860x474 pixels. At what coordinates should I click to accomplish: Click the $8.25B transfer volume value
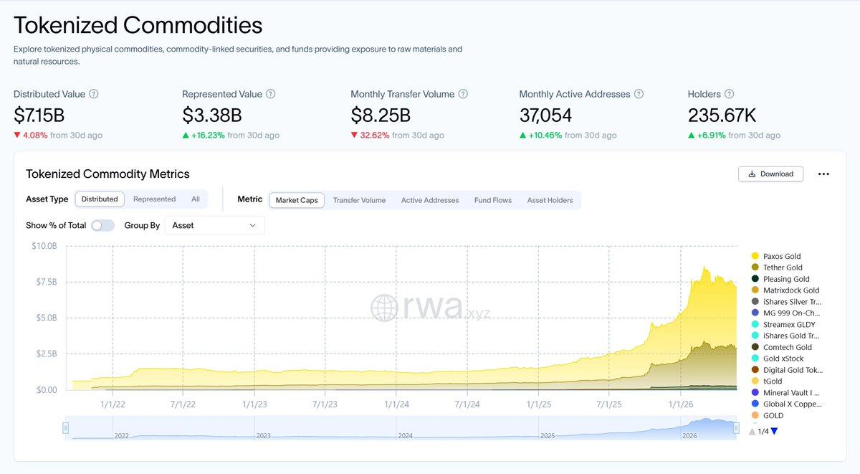[x=381, y=115]
